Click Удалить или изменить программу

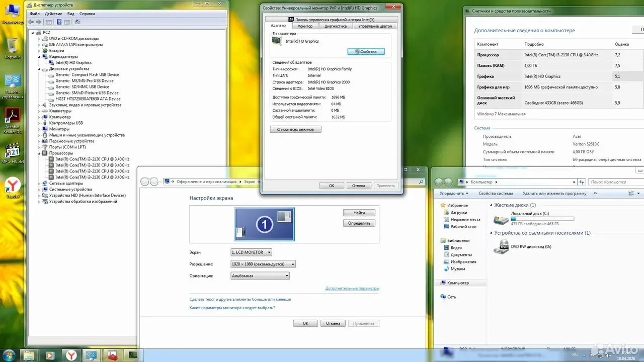coord(554,194)
